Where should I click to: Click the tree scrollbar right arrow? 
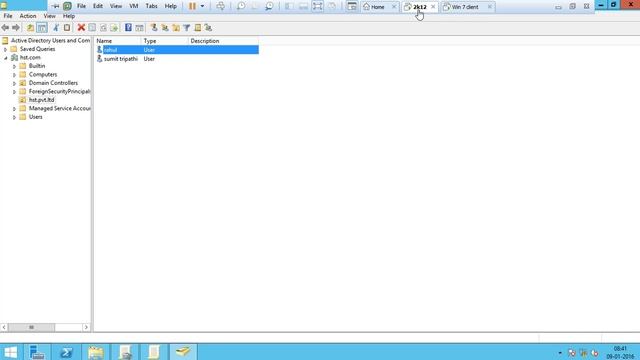[86, 327]
